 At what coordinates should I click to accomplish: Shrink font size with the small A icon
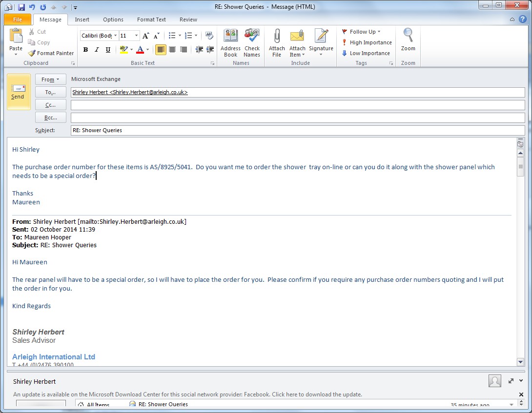coord(156,36)
